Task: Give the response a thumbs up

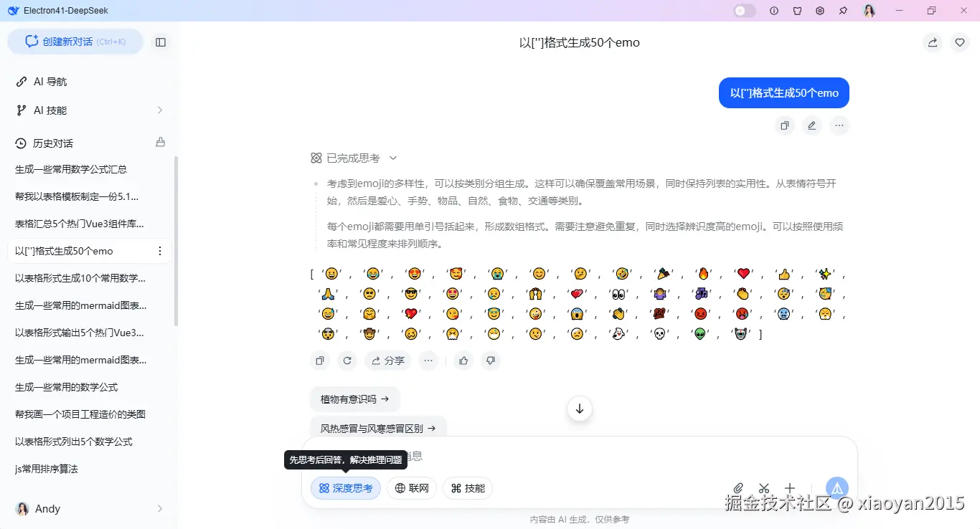Action: (x=463, y=361)
